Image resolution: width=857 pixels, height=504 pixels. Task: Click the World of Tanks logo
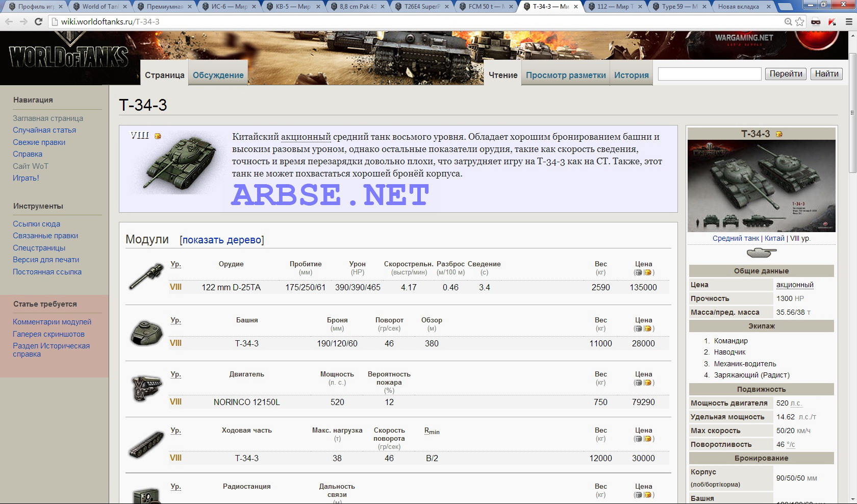click(68, 55)
